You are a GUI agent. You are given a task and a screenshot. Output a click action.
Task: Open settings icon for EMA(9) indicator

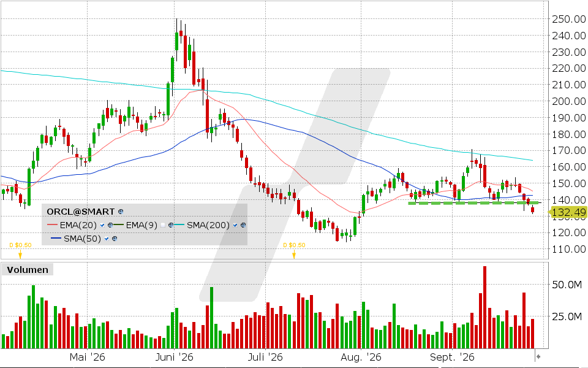[171, 225]
